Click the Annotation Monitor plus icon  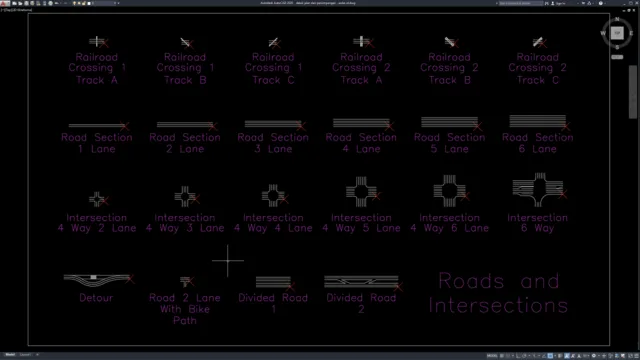(x=604, y=356)
